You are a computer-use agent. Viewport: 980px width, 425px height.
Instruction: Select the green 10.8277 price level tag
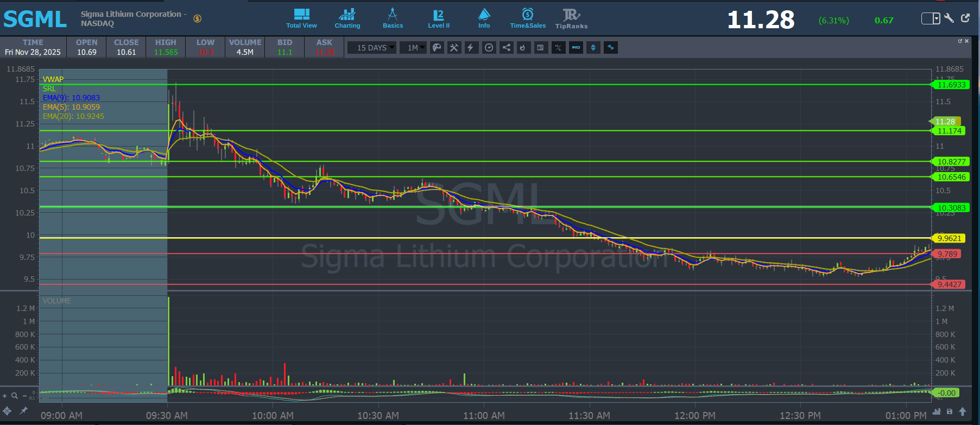point(952,162)
